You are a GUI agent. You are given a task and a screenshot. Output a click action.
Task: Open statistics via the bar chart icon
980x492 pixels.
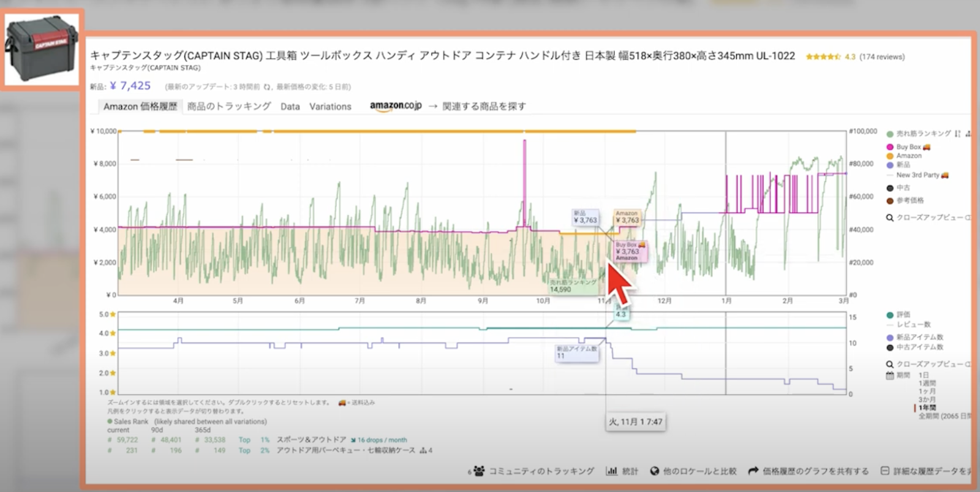611,471
